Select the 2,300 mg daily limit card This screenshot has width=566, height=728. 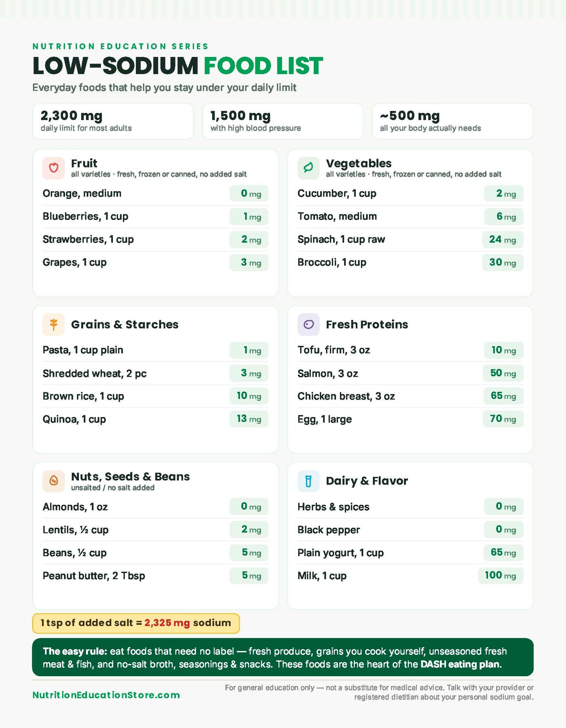[x=113, y=121]
